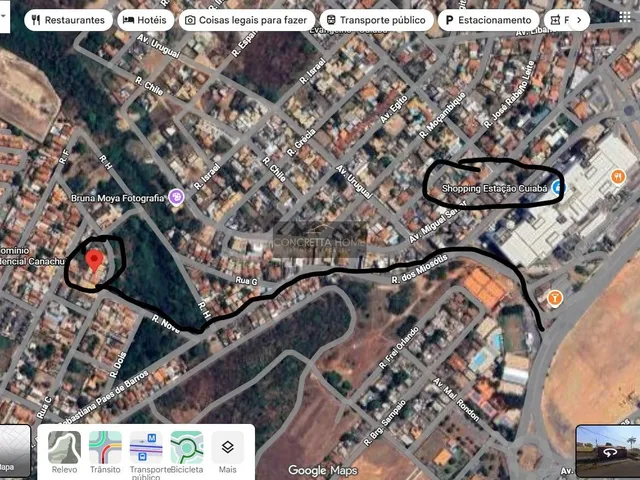Screen dimensions: 640x480
Task: Select the R. José Rabello Leite label
Action: (x=509, y=94)
